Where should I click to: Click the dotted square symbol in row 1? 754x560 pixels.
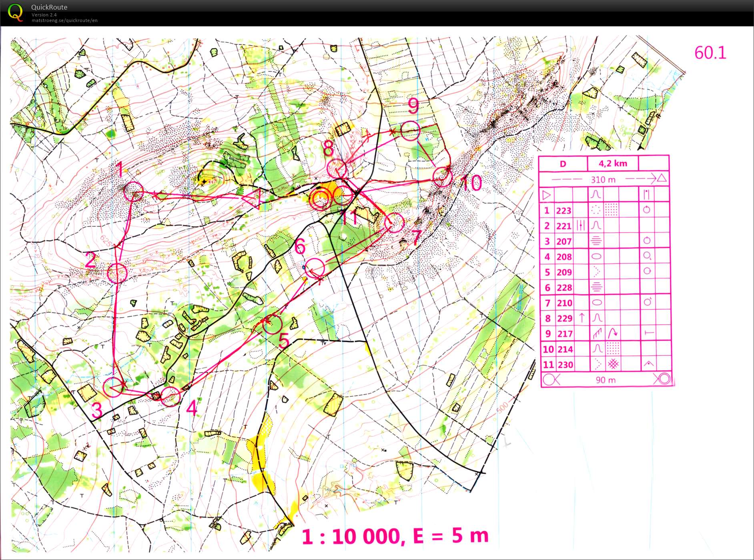click(x=611, y=209)
